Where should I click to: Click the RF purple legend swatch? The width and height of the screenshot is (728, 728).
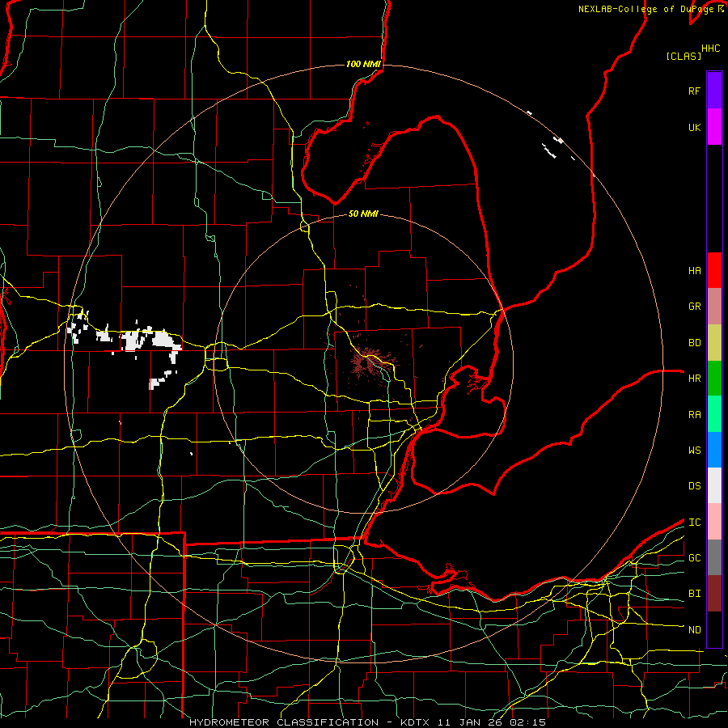point(714,91)
